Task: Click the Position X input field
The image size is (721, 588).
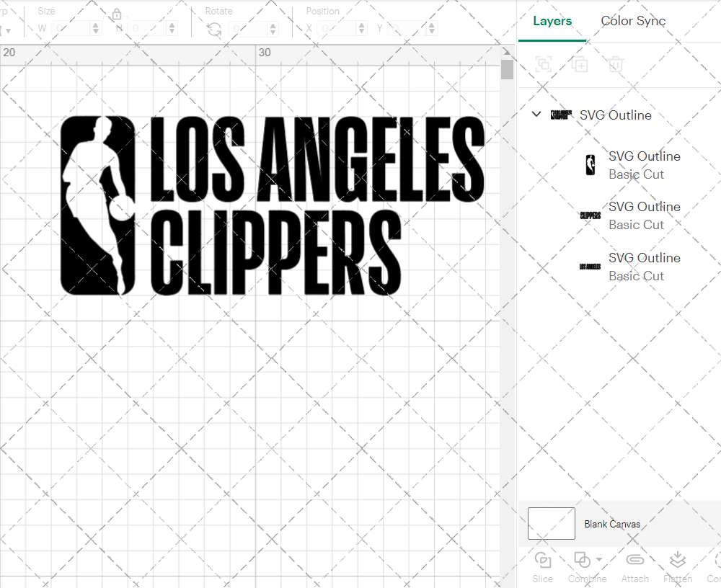Action: (x=337, y=29)
